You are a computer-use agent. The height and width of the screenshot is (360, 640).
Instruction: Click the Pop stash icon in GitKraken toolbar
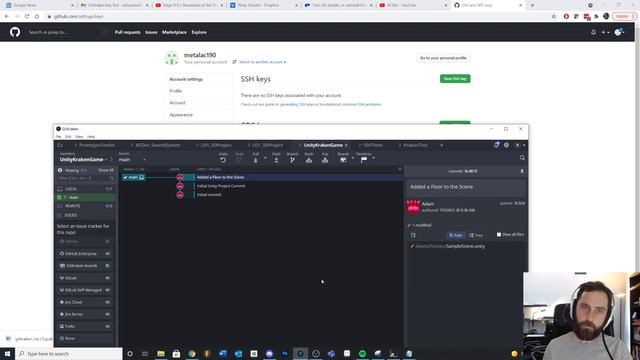point(325,160)
